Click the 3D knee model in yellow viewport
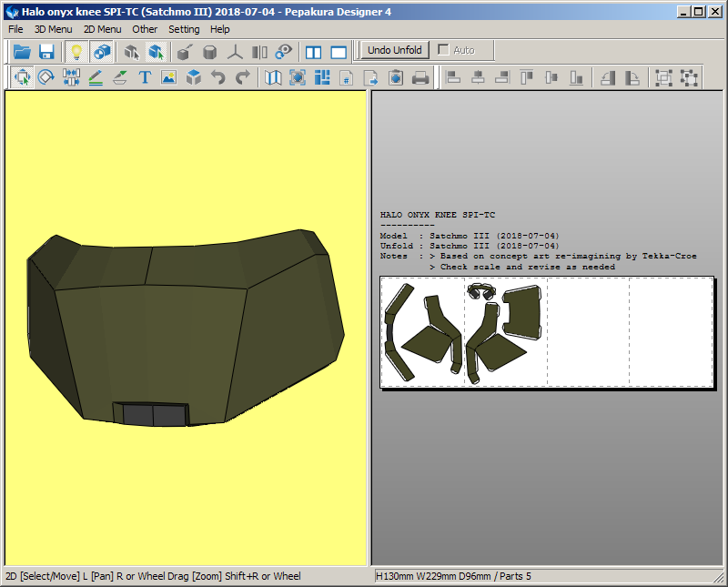The width and height of the screenshot is (728, 587). (186, 328)
